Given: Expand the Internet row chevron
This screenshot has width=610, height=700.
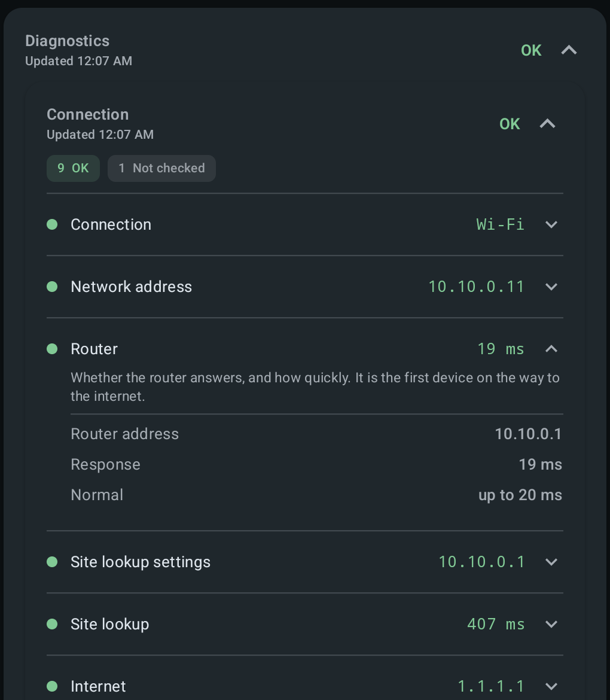Looking at the screenshot, I should coord(551,686).
